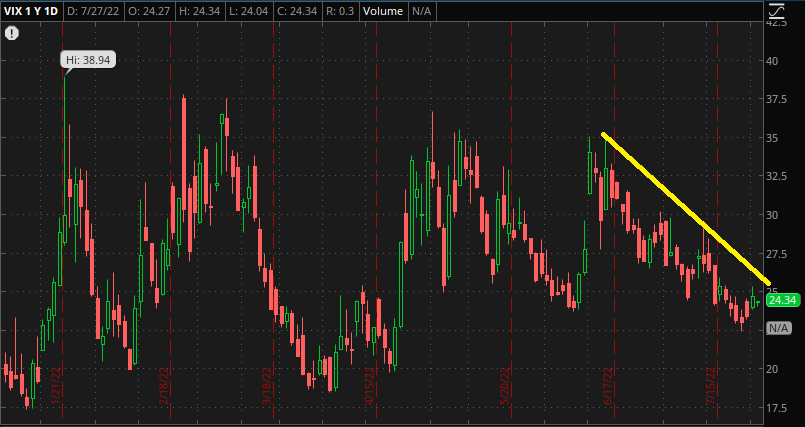Click the VIX 1 Y 1D symbol label
Viewport: 805px width, 427px height.
coord(32,11)
